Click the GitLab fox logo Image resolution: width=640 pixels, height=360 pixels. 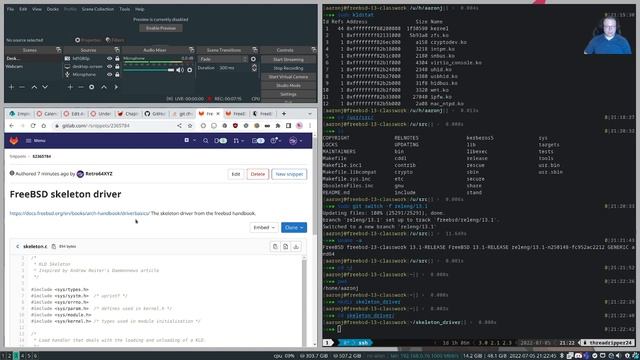coord(14,140)
